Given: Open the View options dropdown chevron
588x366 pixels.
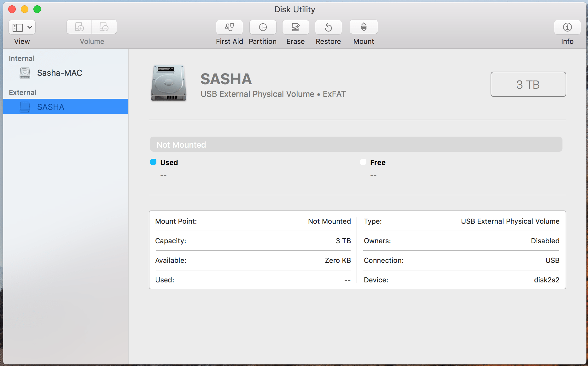Looking at the screenshot, I should 30,27.
